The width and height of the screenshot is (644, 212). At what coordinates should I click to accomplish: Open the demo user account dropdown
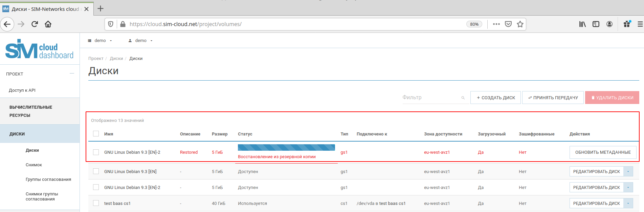[x=140, y=41]
